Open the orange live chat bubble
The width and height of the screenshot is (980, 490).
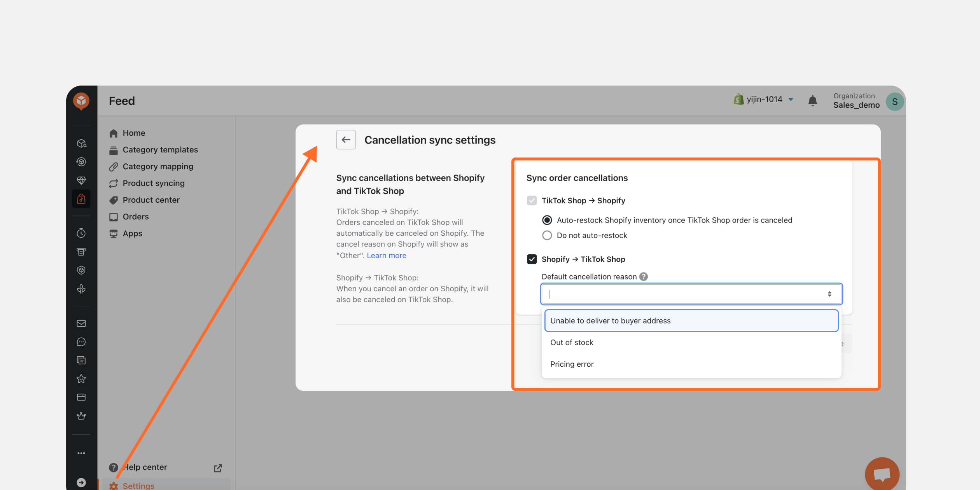tap(882, 474)
